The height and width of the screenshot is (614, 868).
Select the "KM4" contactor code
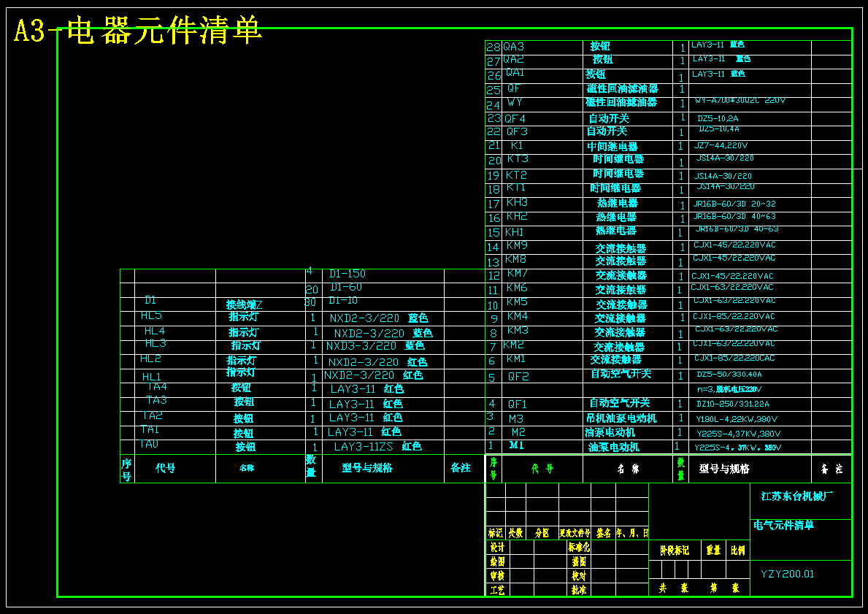518,316
